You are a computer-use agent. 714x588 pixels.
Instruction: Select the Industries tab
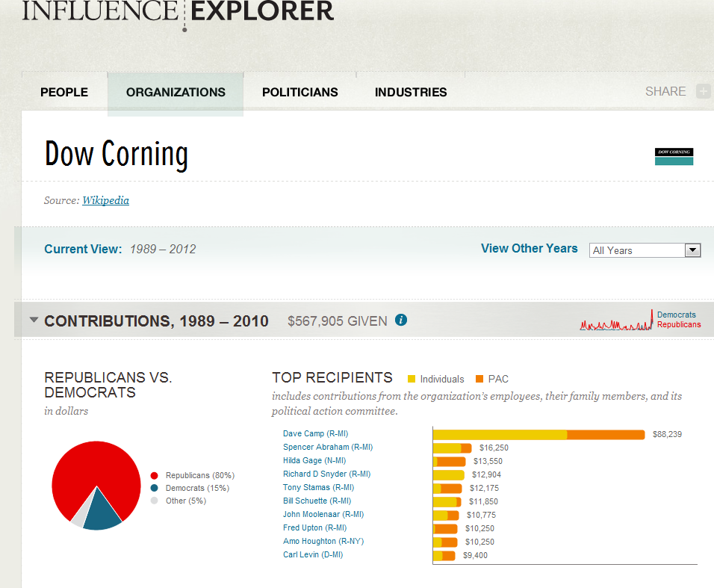(411, 93)
